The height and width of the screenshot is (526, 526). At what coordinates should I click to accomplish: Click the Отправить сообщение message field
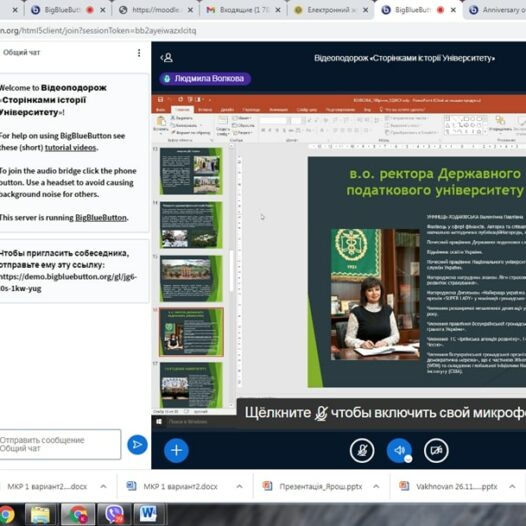point(60,444)
